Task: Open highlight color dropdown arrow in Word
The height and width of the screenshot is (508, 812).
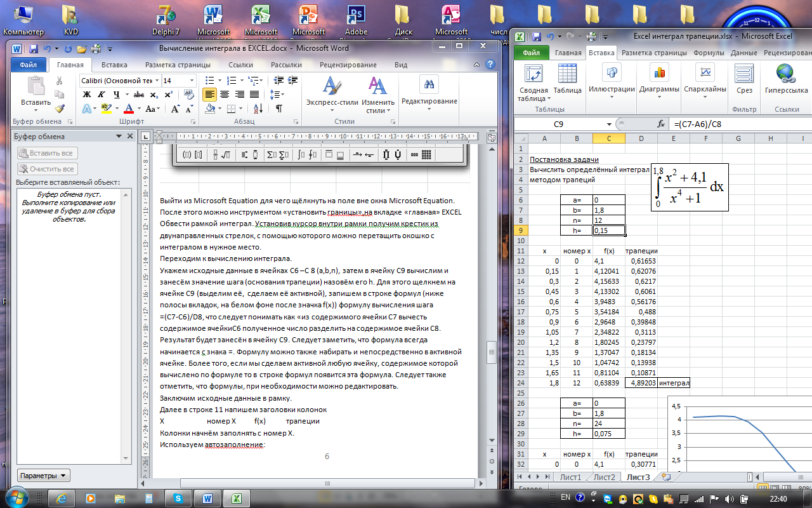Action: 118,109
